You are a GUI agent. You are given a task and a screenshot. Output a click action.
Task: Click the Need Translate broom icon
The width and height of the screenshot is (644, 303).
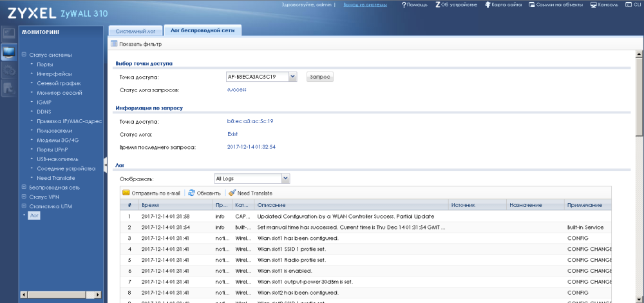tap(232, 193)
